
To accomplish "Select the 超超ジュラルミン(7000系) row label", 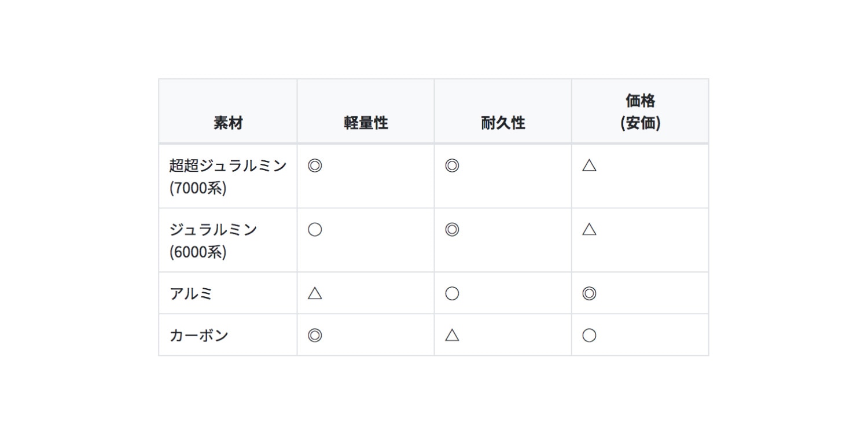I will click(227, 176).
